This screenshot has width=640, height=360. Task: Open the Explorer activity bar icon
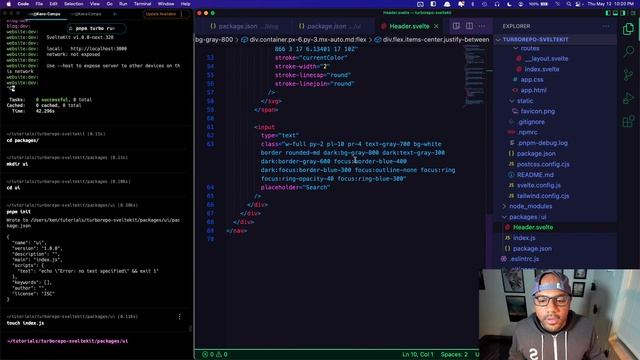click(x=628, y=29)
